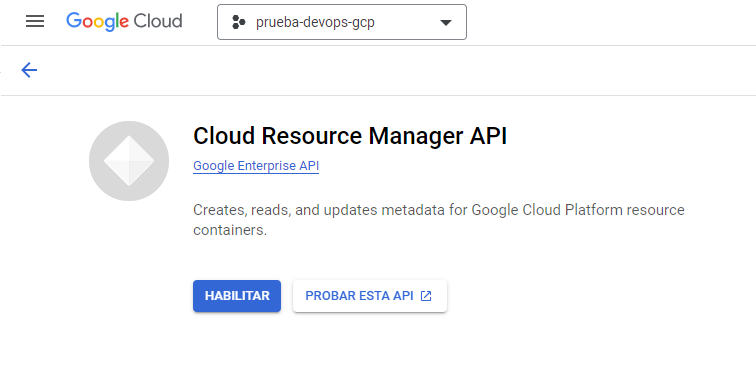The image size is (756, 365).
Task: Click the external link icon on PROBAR ESTA API
Action: click(x=426, y=296)
